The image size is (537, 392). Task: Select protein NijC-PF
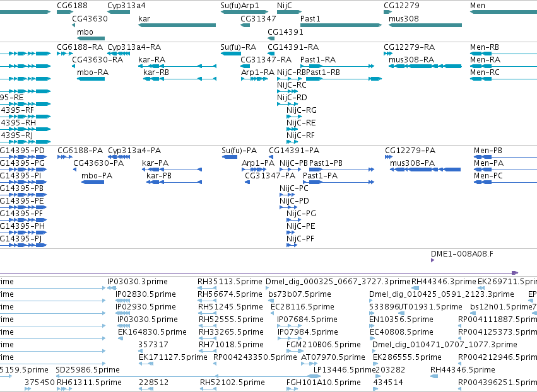[300, 239]
